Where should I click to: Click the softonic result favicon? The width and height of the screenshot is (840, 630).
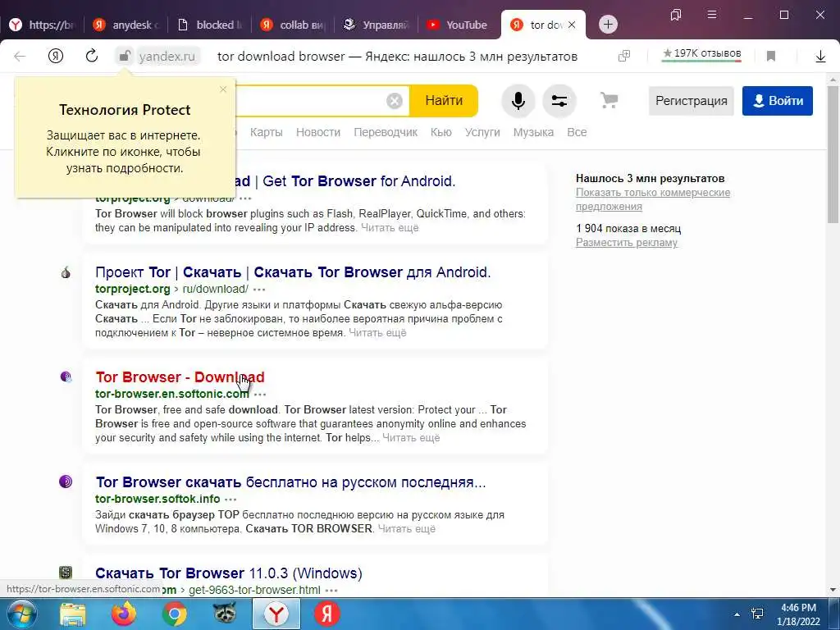click(x=66, y=377)
